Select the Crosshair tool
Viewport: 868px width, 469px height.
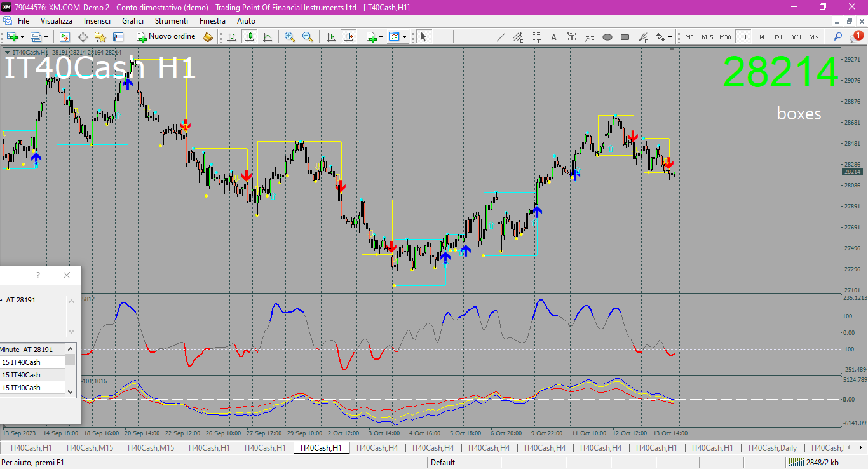442,37
